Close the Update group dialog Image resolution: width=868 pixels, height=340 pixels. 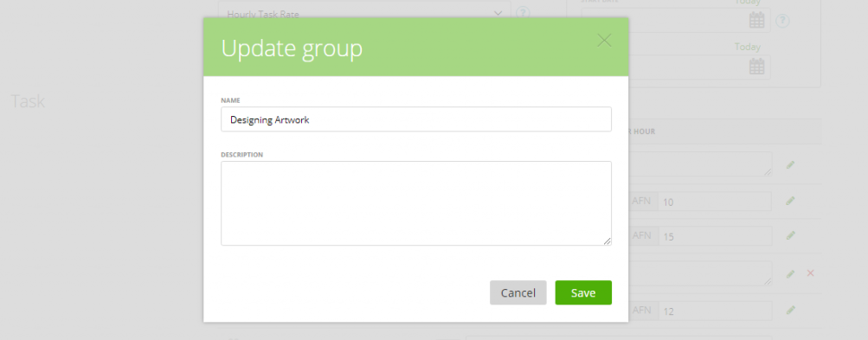(604, 41)
